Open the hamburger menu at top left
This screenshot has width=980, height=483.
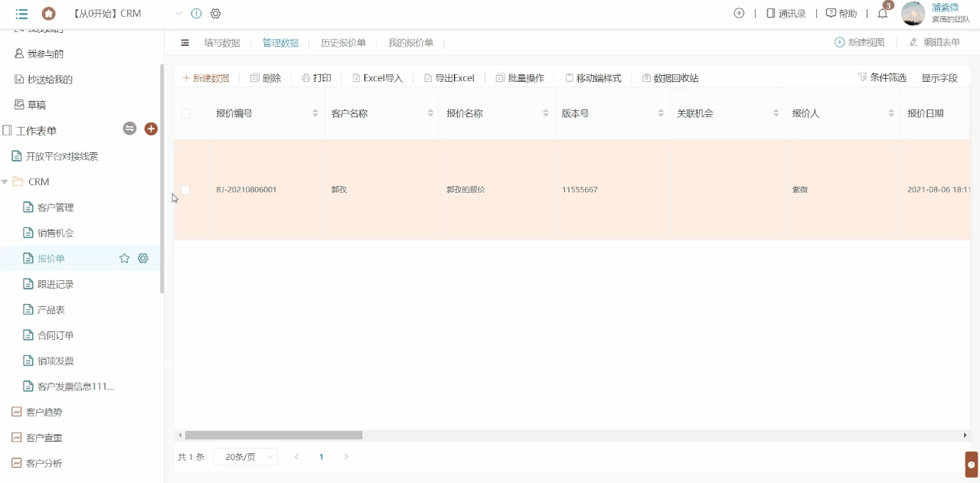click(x=21, y=13)
